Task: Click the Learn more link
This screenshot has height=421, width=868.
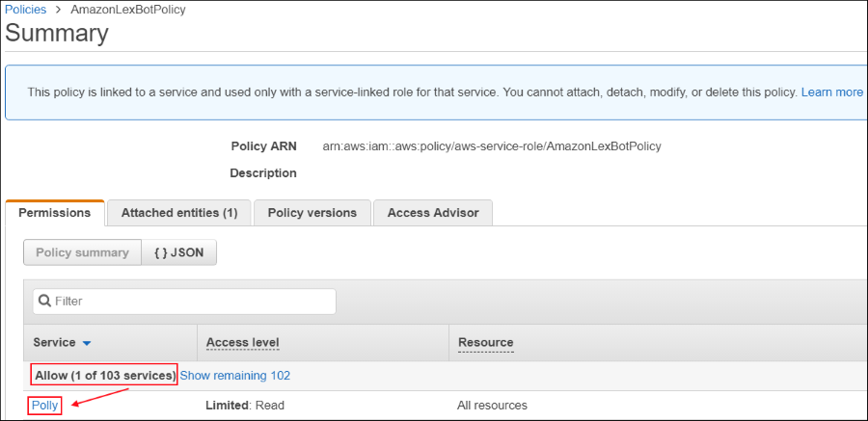Action: [832, 92]
